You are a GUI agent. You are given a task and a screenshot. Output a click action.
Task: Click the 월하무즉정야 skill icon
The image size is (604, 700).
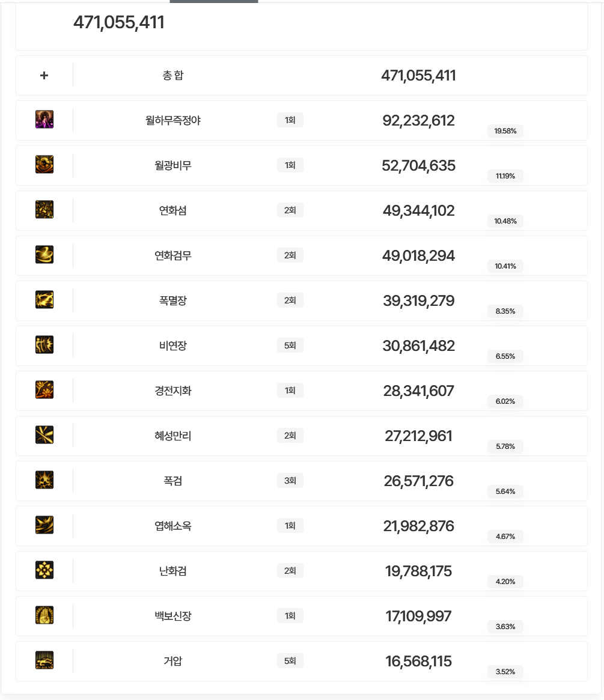point(44,120)
